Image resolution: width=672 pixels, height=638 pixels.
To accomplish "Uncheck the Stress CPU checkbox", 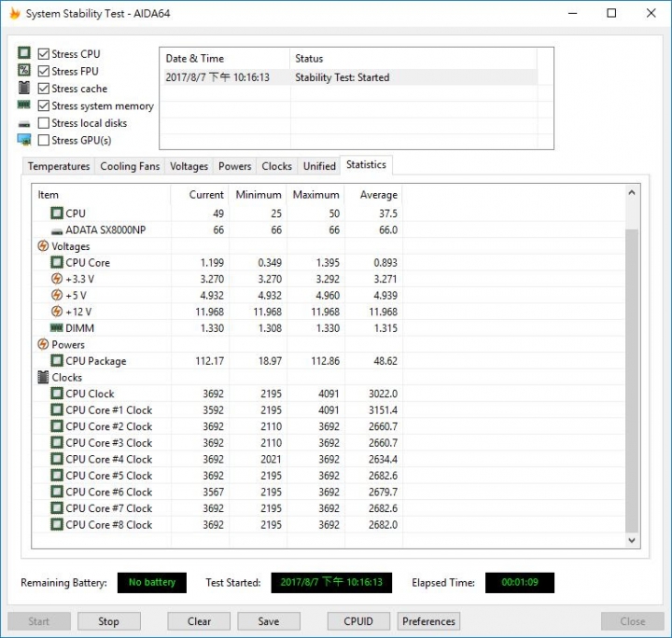I will [x=43, y=53].
